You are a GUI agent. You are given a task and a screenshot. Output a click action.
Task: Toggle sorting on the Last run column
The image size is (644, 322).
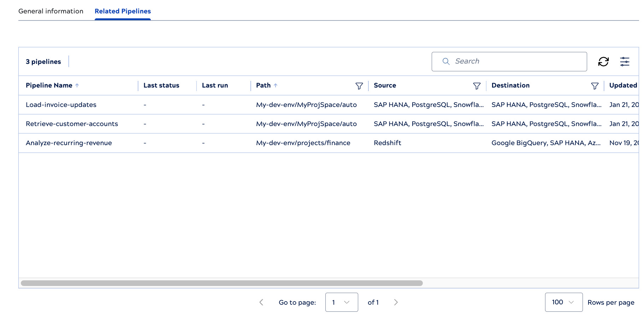click(215, 85)
